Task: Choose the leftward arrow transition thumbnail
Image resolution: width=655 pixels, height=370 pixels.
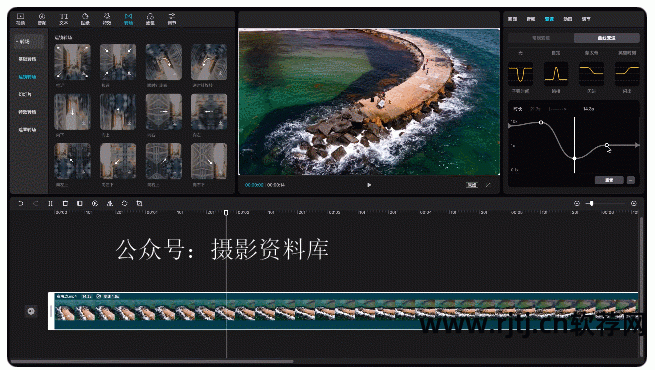Action: 209,112
